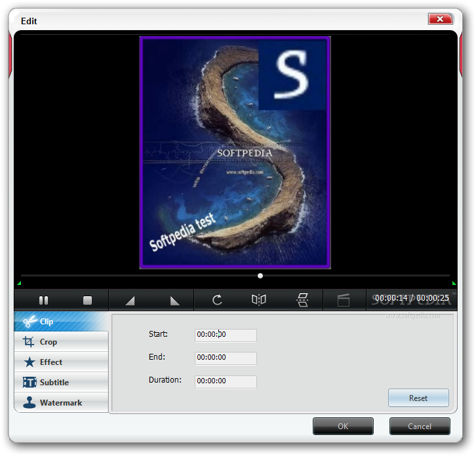Confirm edits with OK

(343, 427)
